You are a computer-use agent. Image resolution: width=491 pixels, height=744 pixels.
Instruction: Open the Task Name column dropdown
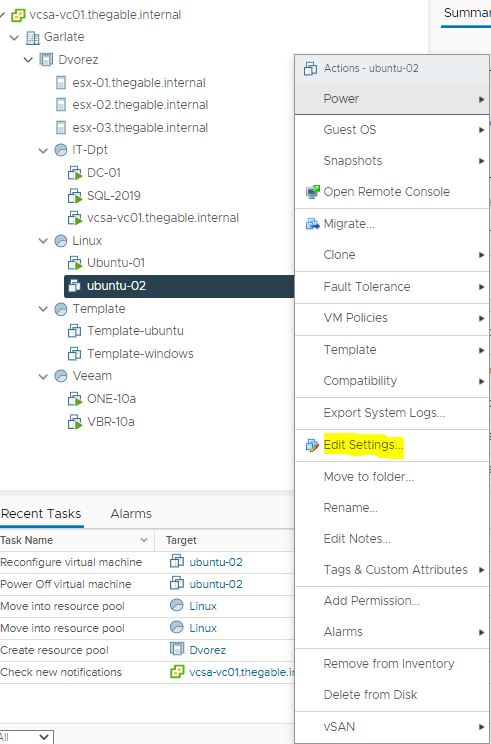point(144,540)
